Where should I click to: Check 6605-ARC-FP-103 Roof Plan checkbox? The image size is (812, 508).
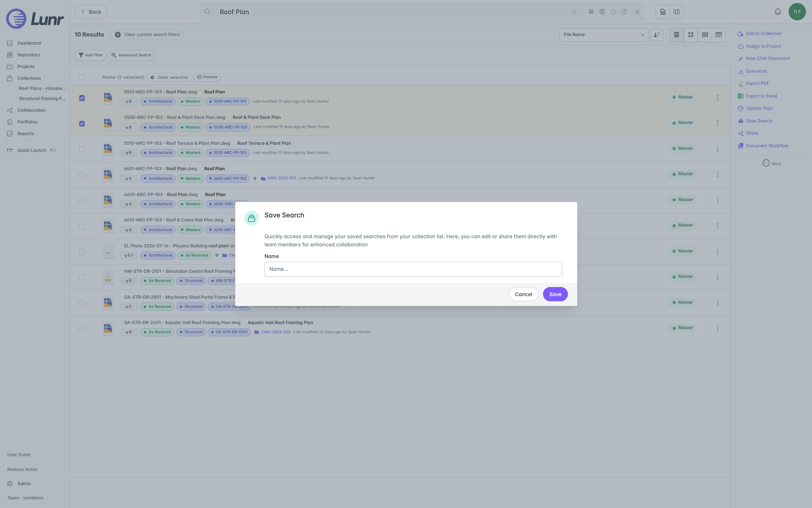click(82, 201)
